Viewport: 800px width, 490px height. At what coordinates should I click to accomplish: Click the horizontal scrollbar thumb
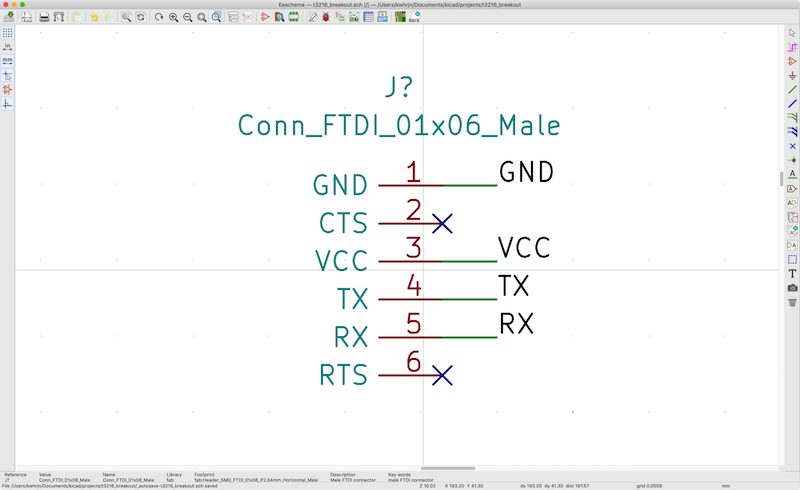click(x=448, y=468)
